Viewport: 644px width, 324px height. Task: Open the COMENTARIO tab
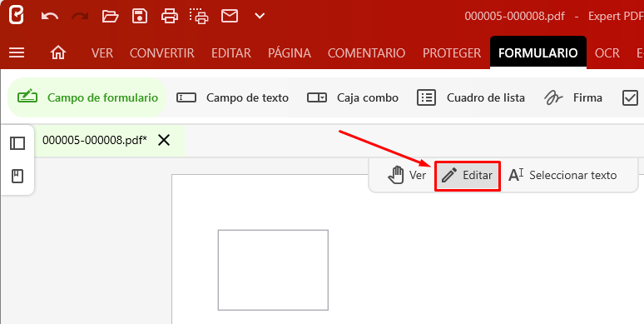point(366,53)
